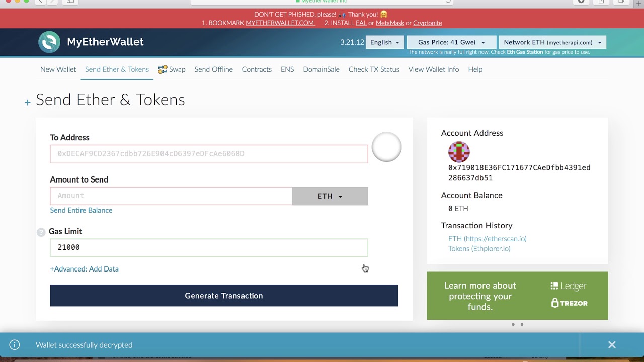This screenshot has height=362, width=644.
Task: Open the Help tab
Action: pos(475,69)
